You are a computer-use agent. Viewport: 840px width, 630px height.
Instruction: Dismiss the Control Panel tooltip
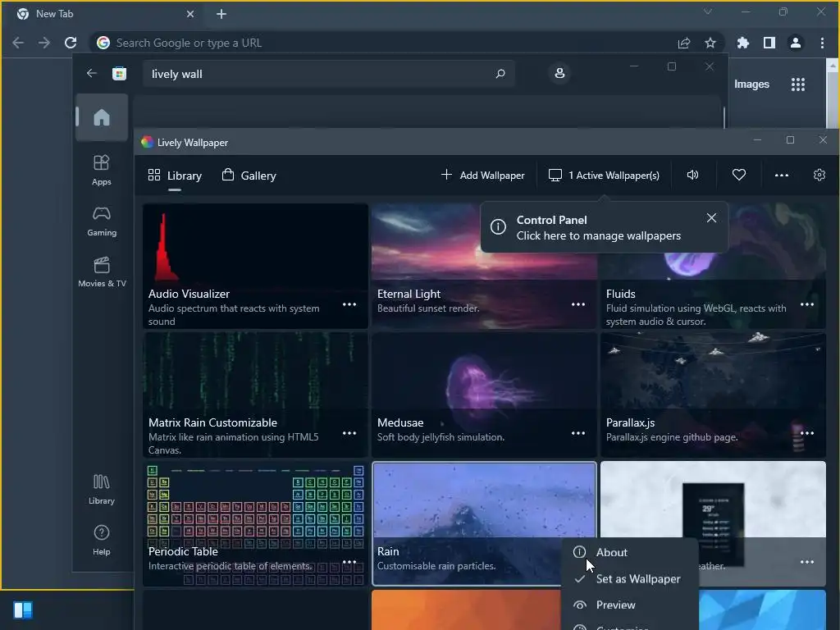tap(711, 218)
